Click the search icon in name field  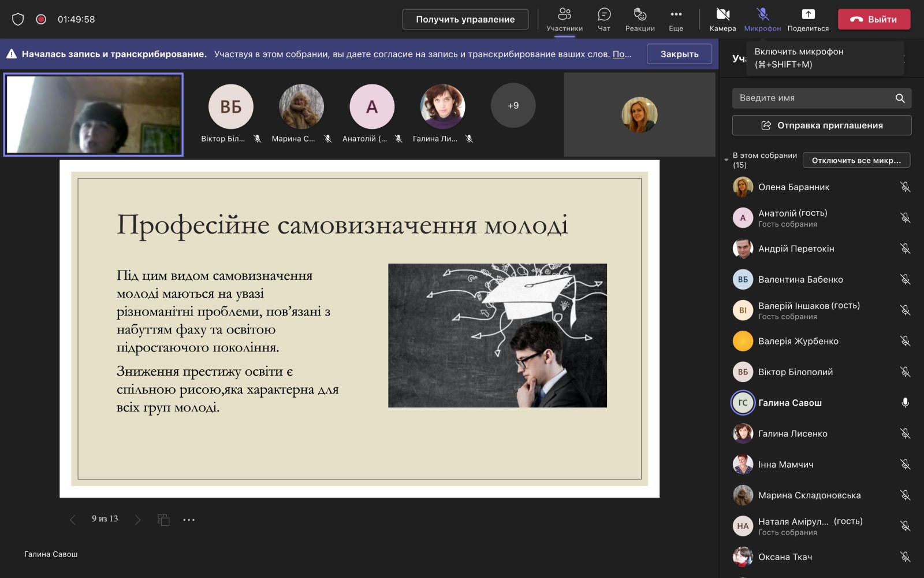tap(900, 98)
